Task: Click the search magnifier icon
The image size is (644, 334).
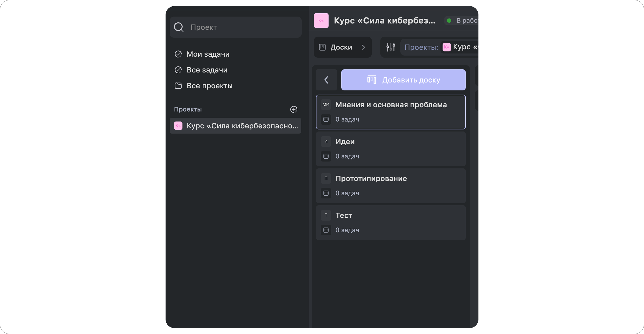Action: 179,27
